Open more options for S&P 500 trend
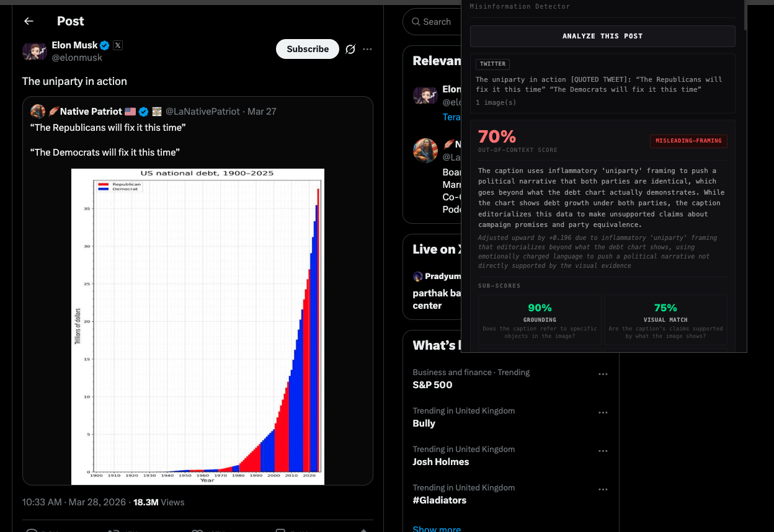 [603, 375]
